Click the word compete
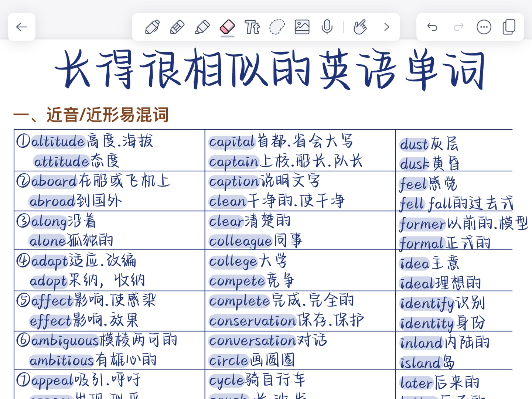The width and height of the screenshot is (532, 399). point(237,282)
